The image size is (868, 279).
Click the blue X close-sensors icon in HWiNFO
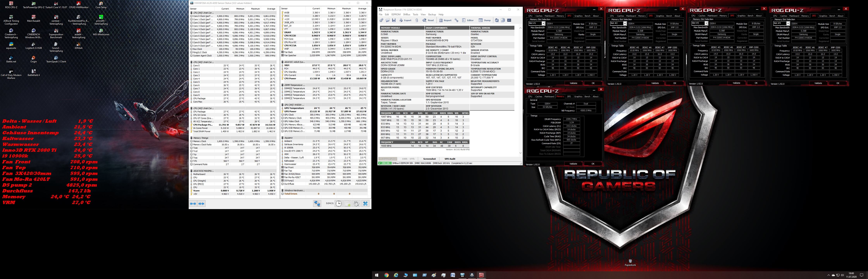(x=365, y=203)
